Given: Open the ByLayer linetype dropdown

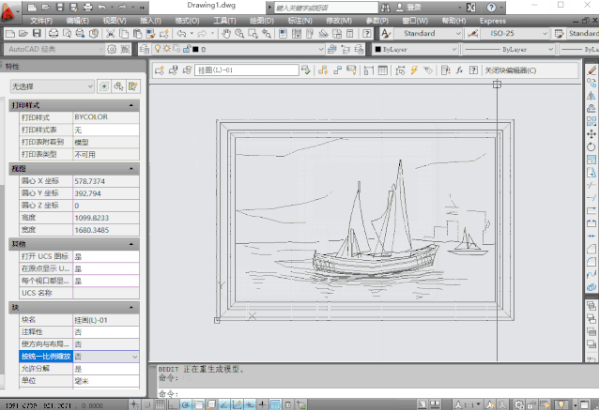Looking at the screenshot, I should pos(508,49).
